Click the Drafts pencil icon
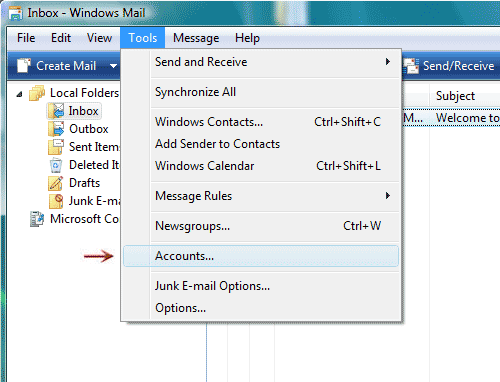 point(56,183)
